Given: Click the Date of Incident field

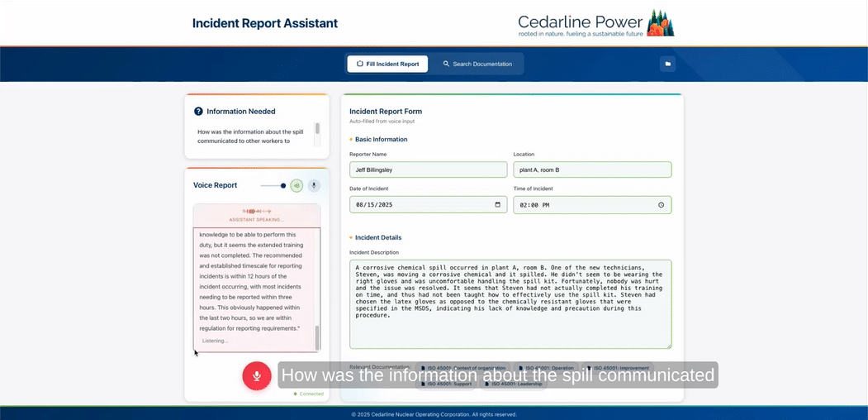Looking at the screenshot, I should tap(429, 204).
